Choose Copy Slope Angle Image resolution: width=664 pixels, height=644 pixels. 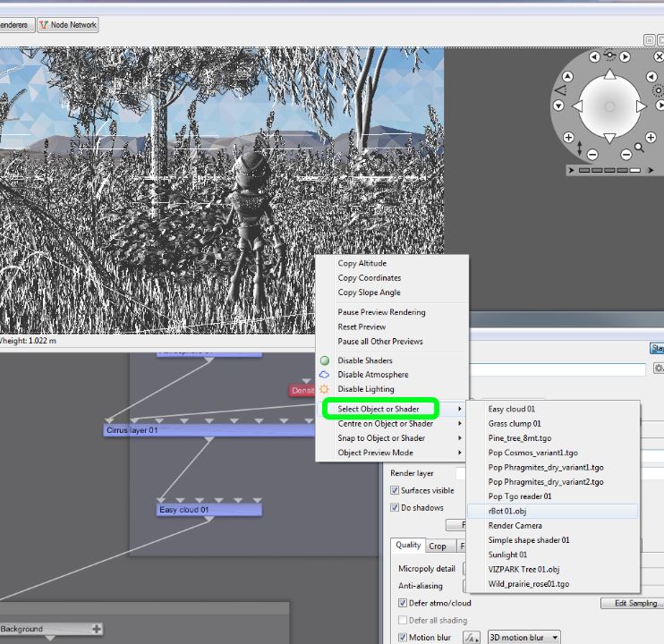tap(392, 292)
